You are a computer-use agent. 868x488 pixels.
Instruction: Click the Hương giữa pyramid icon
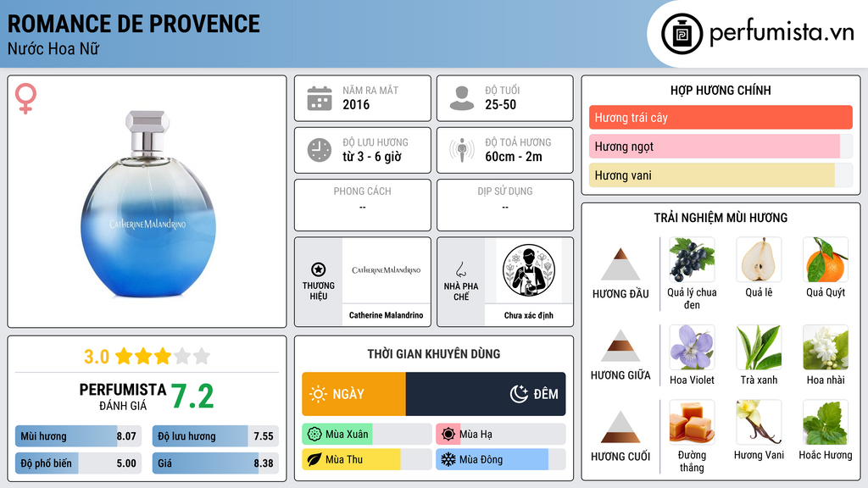(x=620, y=346)
